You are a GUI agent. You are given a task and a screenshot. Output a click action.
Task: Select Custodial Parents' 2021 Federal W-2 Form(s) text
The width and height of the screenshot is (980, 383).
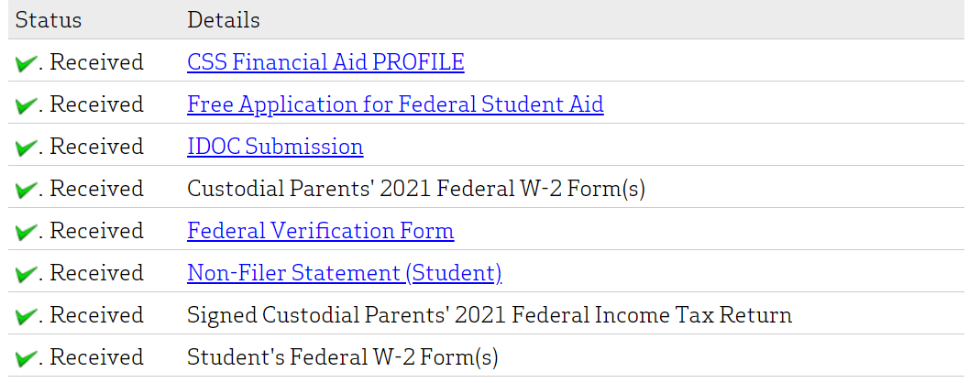[x=416, y=189]
